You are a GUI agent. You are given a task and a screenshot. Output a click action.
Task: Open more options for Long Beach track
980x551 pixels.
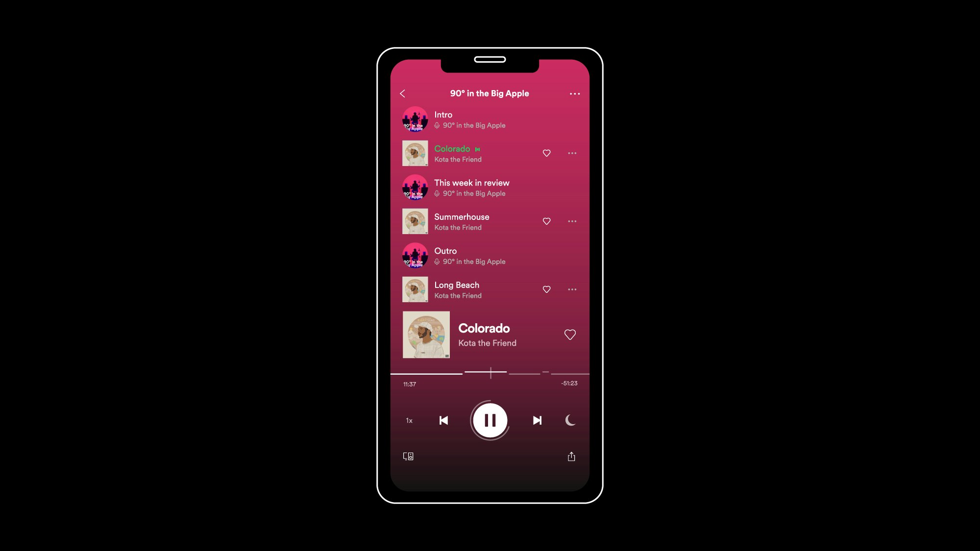pyautogui.click(x=572, y=289)
